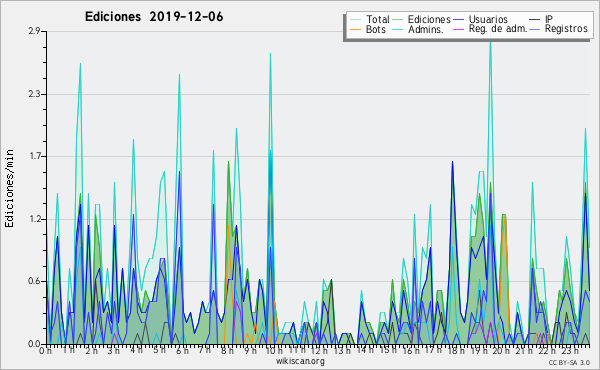600x370 pixels.
Task: Click the "4 h" X-axis label
Action: pos(136,350)
